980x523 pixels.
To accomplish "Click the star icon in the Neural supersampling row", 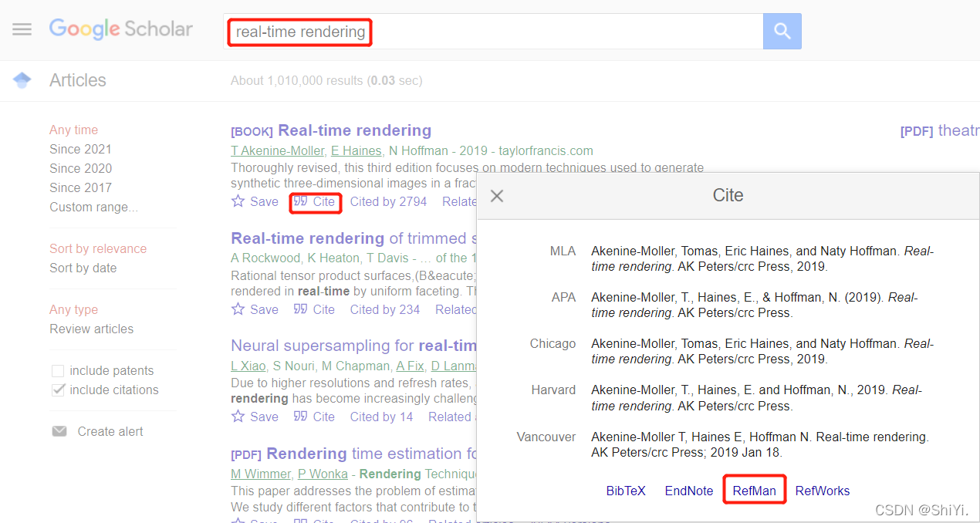I will click(238, 417).
